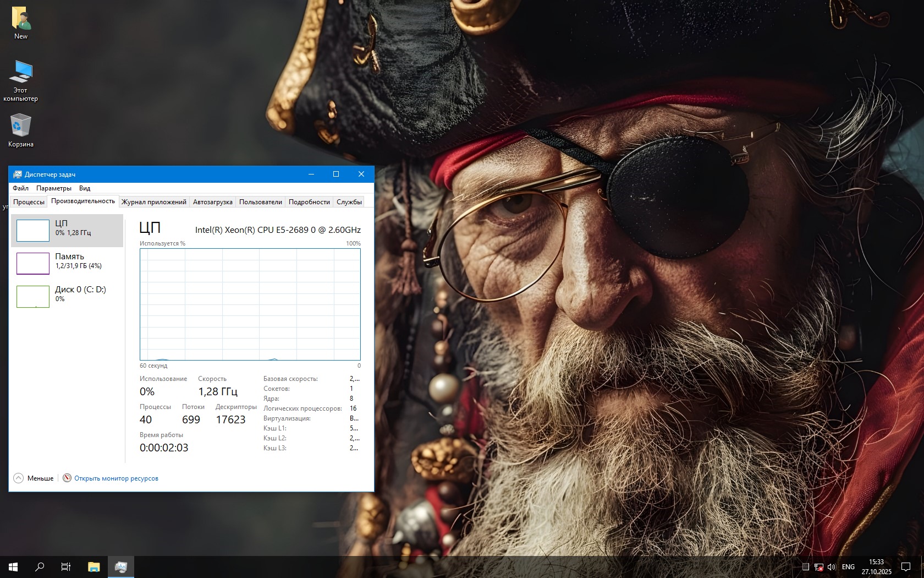Collapse details with the Меньше button

point(34,478)
